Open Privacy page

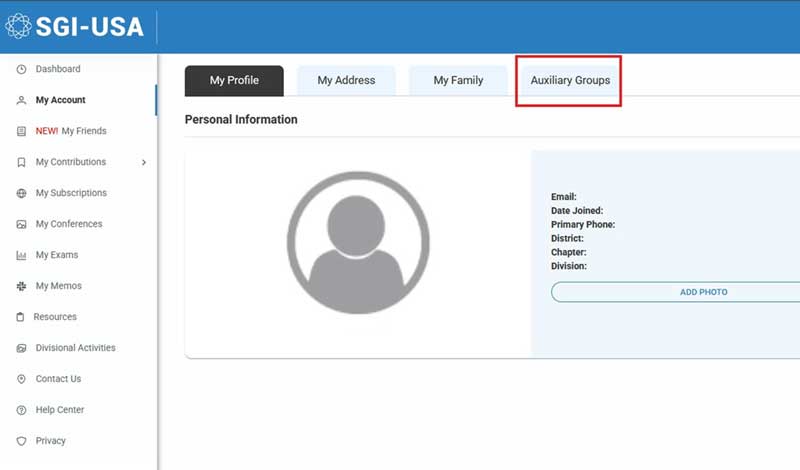point(51,441)
